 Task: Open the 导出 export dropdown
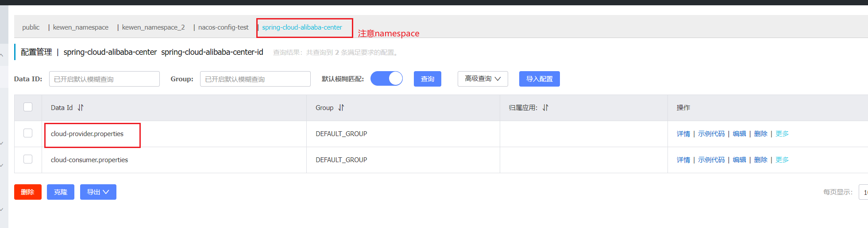98,192
